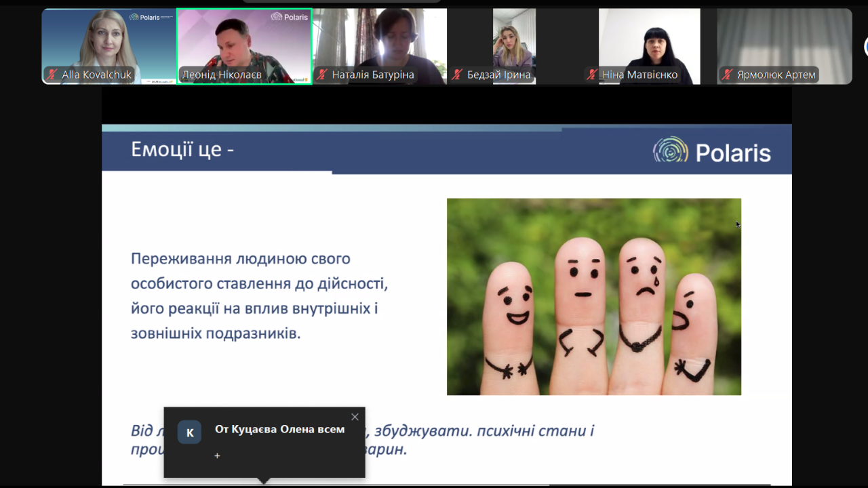
Task: Select Ярмолюк Артем's video thumbnail
Action: [x=785, y=46]
